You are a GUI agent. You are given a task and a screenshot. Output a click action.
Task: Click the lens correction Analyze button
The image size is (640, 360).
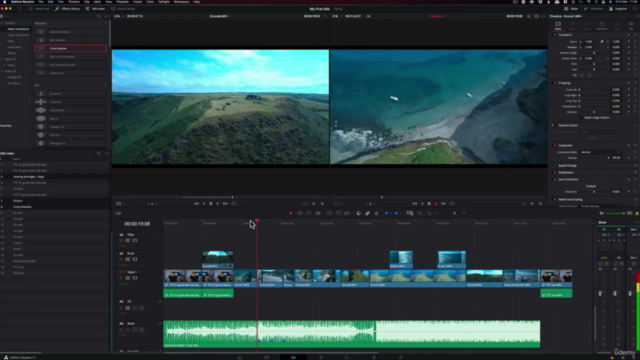(591, 186)
